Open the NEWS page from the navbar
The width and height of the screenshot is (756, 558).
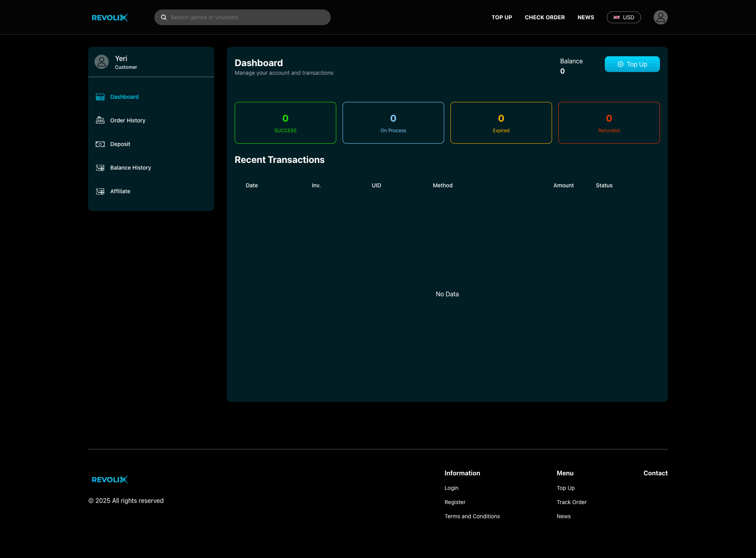[586, 17]
